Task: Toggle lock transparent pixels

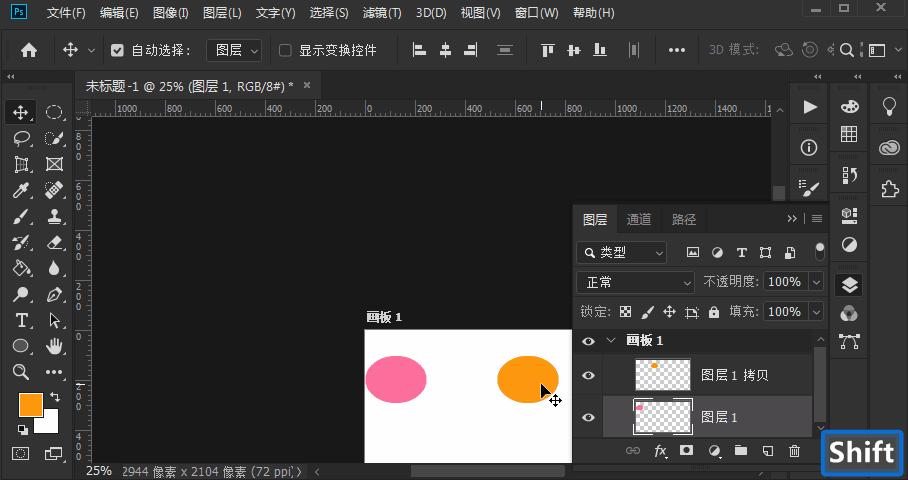Action: [x=625, y=312]
